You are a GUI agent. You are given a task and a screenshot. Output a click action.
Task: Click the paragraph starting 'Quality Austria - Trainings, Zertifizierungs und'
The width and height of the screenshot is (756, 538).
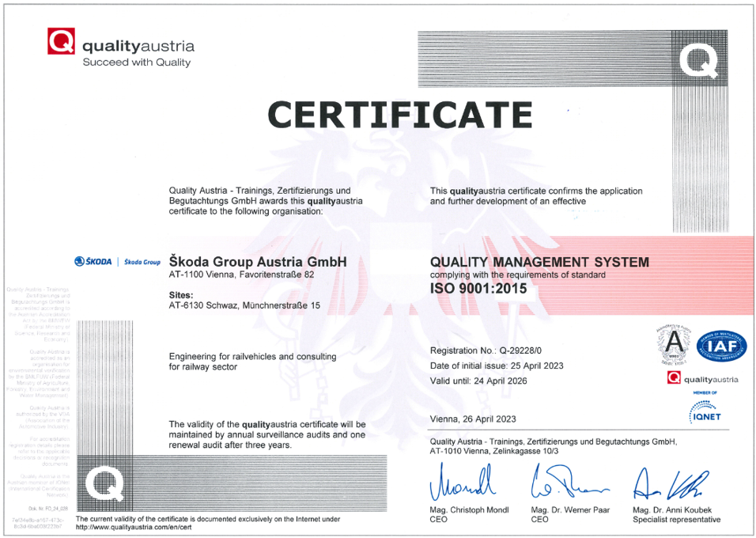(266, 201)
